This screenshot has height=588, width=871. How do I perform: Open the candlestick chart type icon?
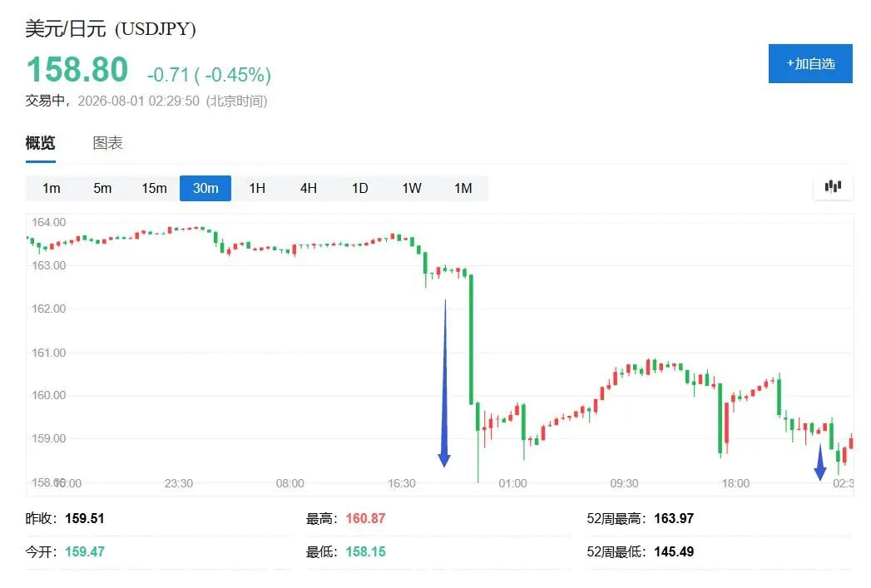833,186
